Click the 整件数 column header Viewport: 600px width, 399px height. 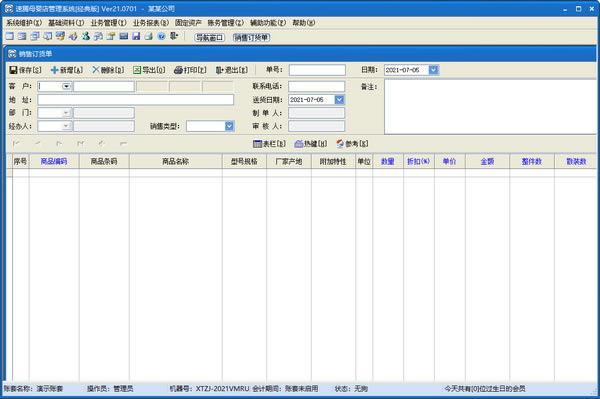pos(532,161)
